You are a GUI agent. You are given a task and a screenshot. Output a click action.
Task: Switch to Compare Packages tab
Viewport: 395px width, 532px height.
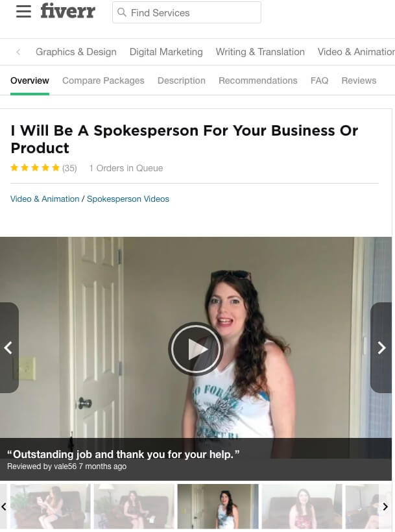[x=103, y=80]
